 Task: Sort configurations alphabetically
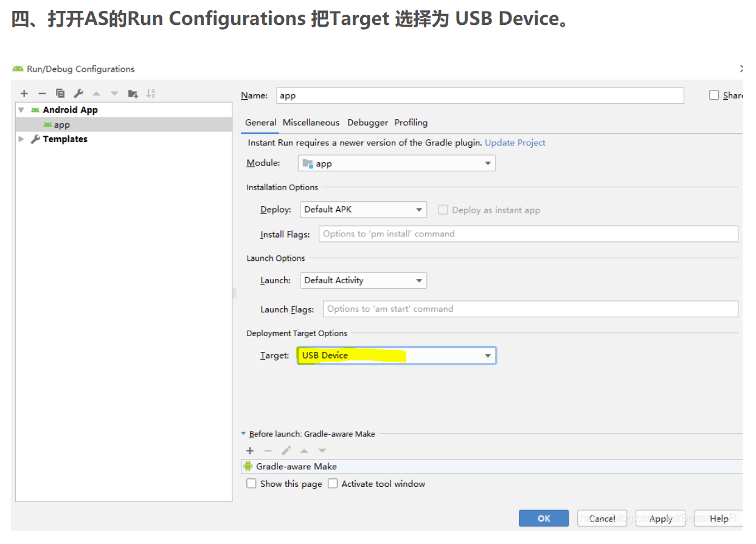[151, 94]
